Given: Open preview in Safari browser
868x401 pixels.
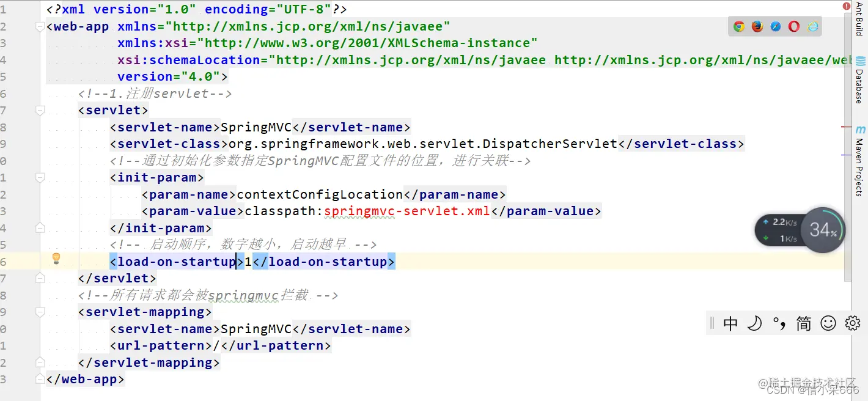Looking at the screenshot, I should click(x=776, y=26).
